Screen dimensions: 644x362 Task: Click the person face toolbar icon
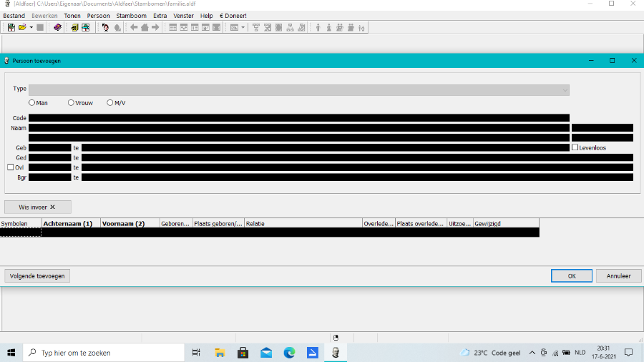click(105, 27)
